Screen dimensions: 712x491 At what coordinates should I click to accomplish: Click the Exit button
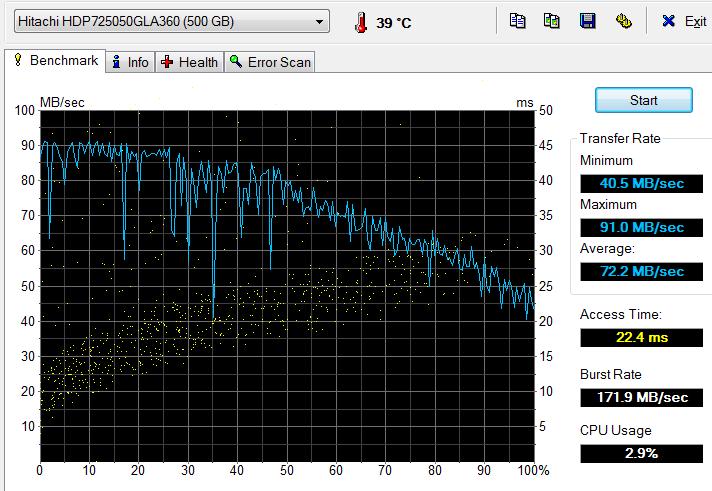click(684, 21)
